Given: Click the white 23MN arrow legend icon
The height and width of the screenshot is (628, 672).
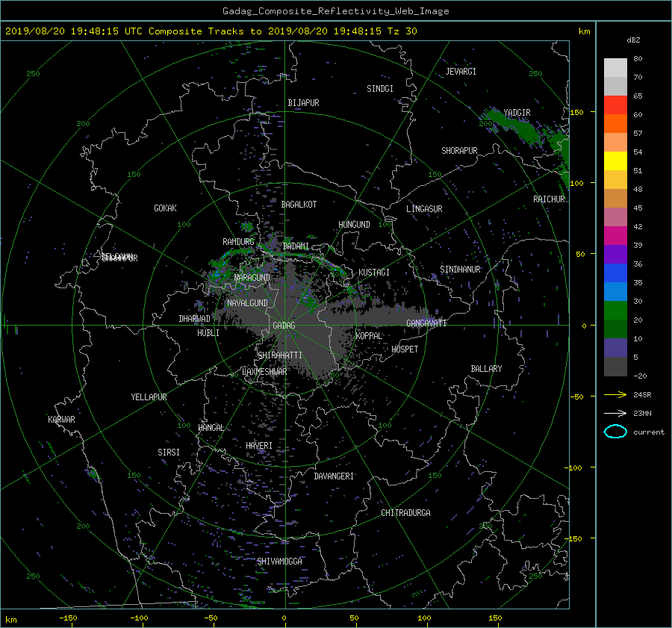Looking at the screenshot, I should click(615, 413).
